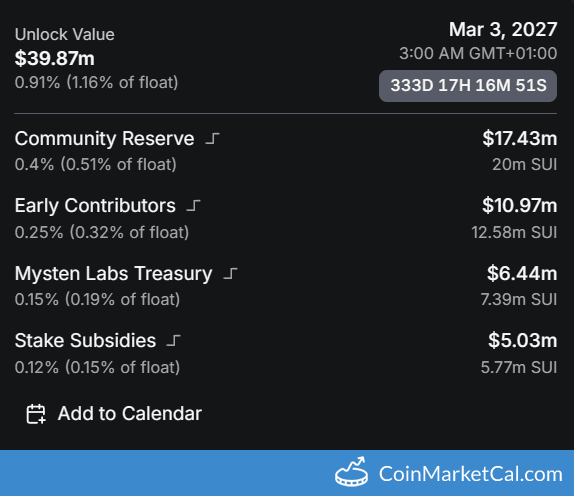The height and width of the screenshot is (496, 574).
Task: Click the cliff icon beside Stake Subsidies
Action: (x=174, y=340)
